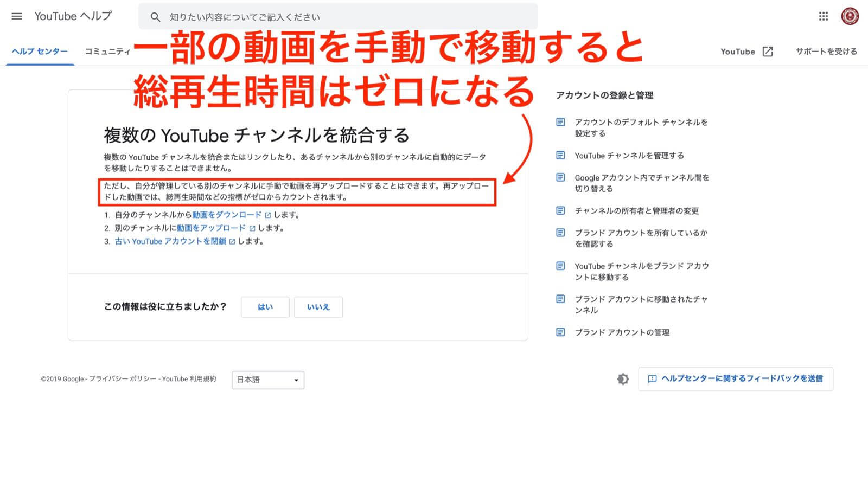Click the いいえ feedback button
The width and height of the screenshot is (868, 488).
(x=318, y=307)
